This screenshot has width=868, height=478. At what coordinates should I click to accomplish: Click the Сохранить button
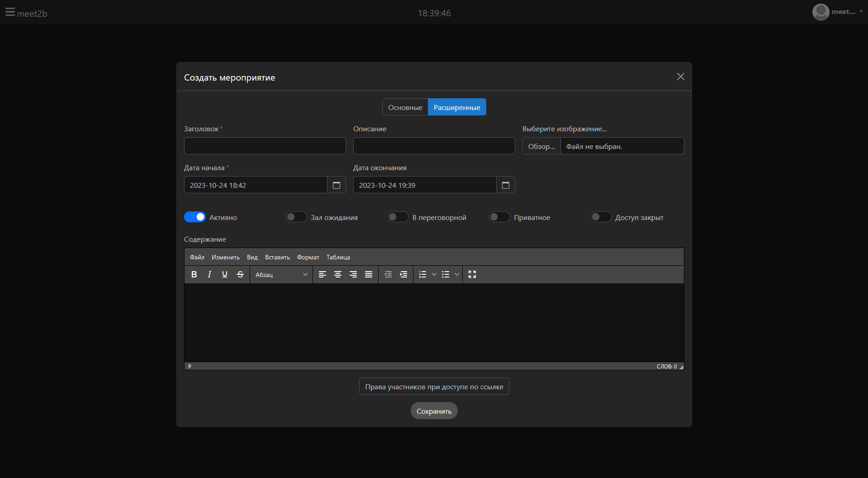434,411
